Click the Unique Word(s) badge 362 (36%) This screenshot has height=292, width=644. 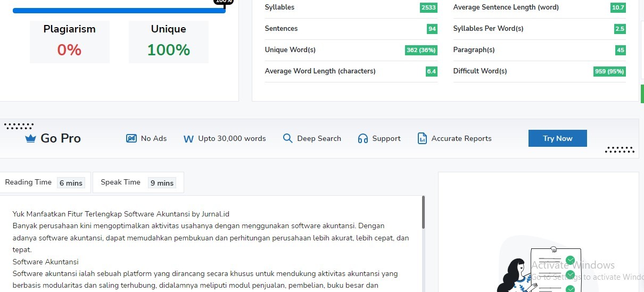tap(421, 50)
